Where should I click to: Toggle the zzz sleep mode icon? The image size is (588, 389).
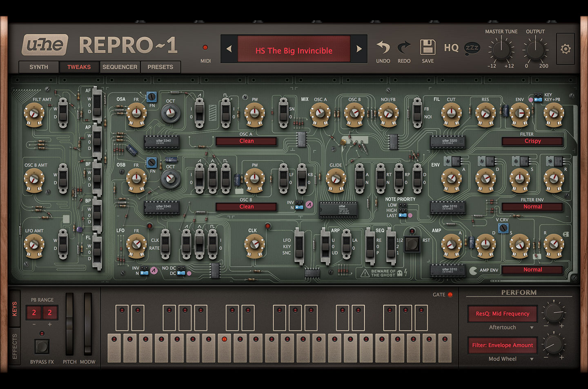click(x=472, y=48)
